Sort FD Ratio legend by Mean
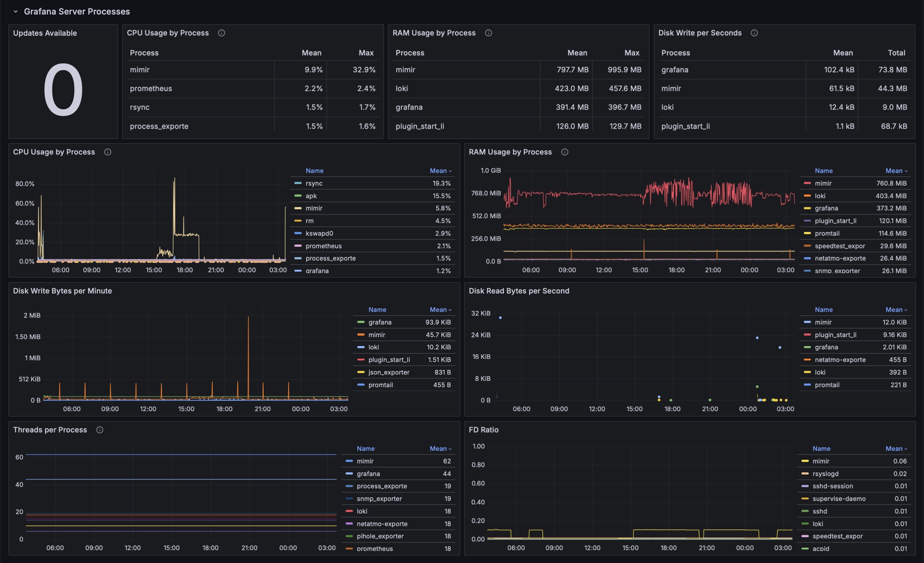This screenshot has width=924, height=563. coord(896,448)
